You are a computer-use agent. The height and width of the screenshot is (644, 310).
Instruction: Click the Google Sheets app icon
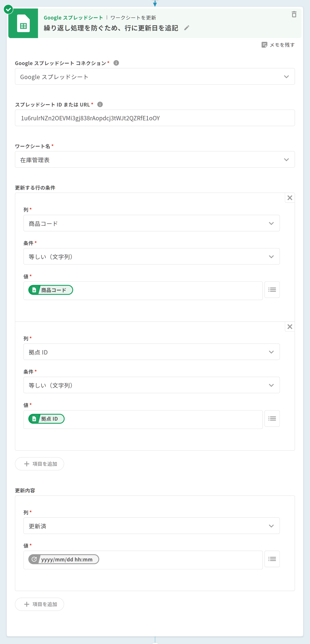click(x=23, y=23)
